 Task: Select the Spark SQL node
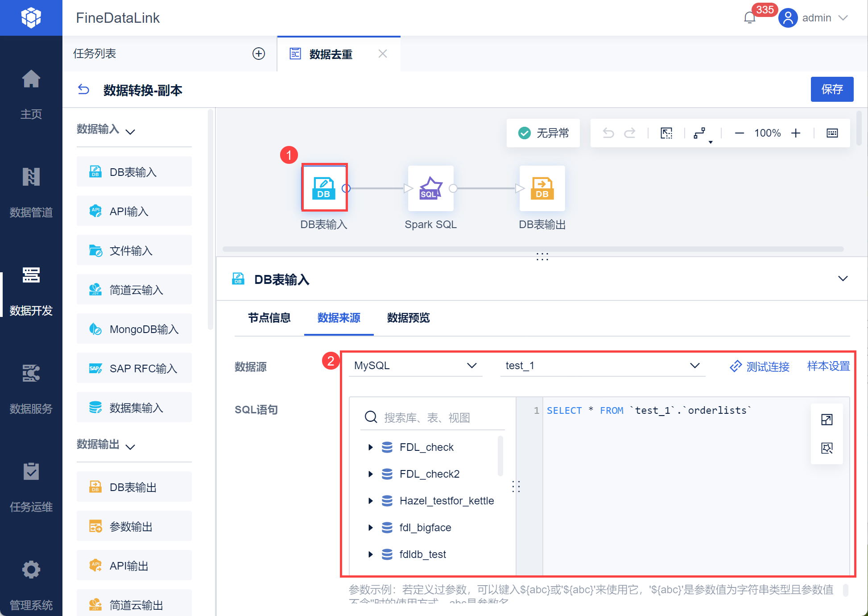430,188
